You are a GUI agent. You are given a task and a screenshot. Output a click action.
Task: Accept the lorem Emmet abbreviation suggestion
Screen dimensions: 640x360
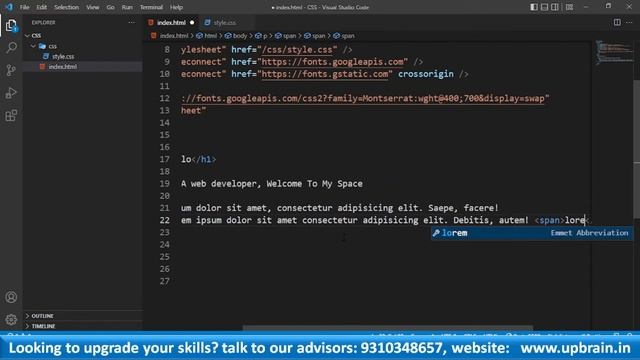[x=531, y=233]
